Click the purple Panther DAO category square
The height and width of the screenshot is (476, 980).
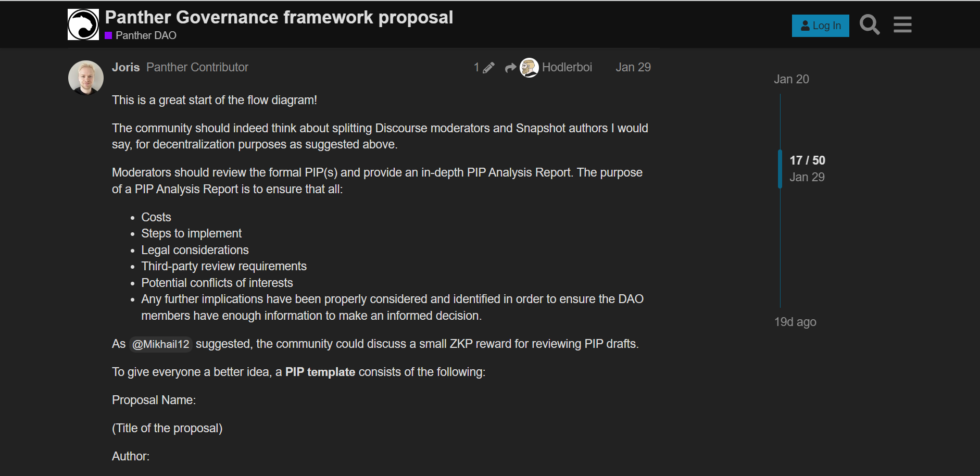108,35
